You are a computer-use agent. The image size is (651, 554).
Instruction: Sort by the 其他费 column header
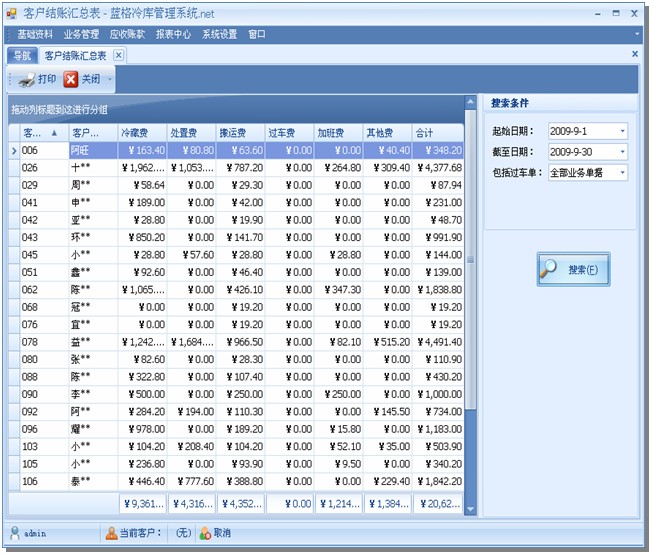pos(387,133)
